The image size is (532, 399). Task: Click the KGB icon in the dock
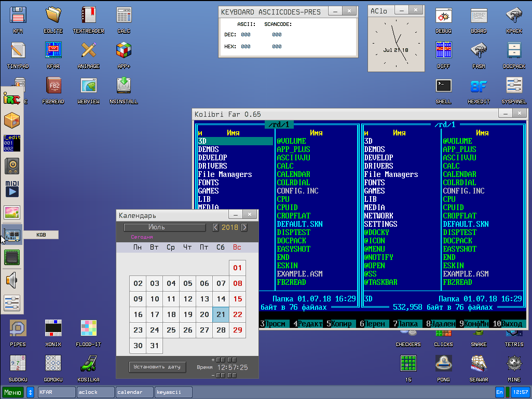pyautogui.click(x=12, y=235)
